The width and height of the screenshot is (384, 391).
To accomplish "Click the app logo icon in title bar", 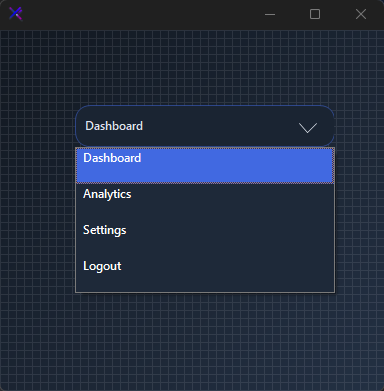I will [16, 14].
